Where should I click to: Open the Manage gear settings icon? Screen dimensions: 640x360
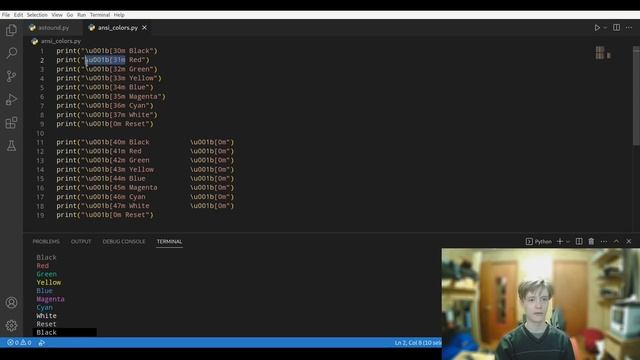pos(11,325)
